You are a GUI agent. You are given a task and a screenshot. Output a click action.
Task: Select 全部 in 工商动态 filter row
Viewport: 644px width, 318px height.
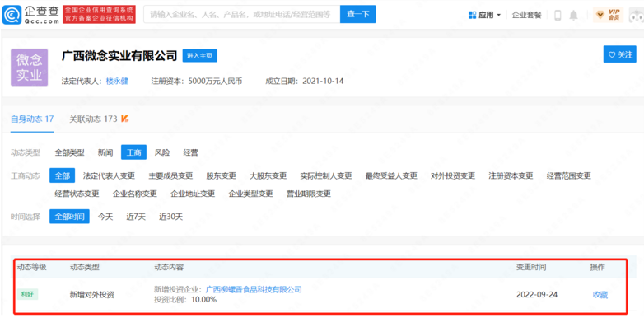[62, 175]
